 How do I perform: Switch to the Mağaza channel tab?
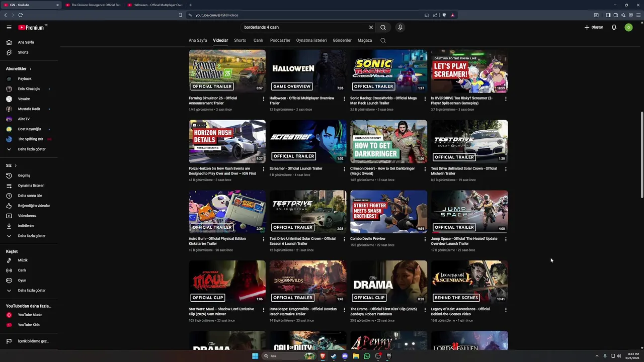[x=365, y=40]
